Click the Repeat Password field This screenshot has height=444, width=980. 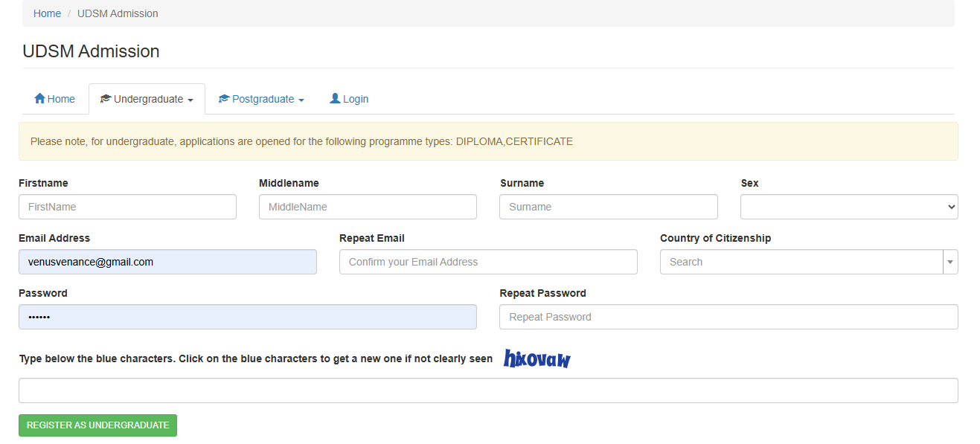[x=728, y=317]
